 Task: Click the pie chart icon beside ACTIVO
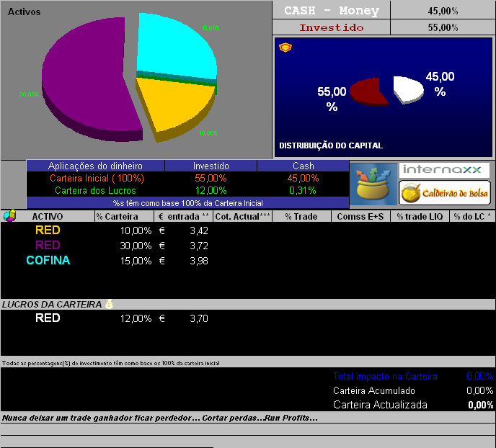pos(9,216)
